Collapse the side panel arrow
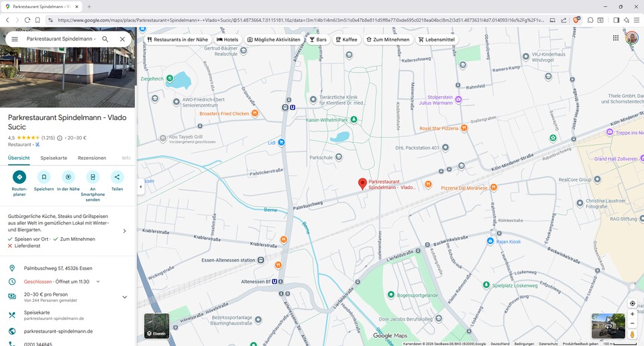Screen dimensions: 644x346 point(141,187)
